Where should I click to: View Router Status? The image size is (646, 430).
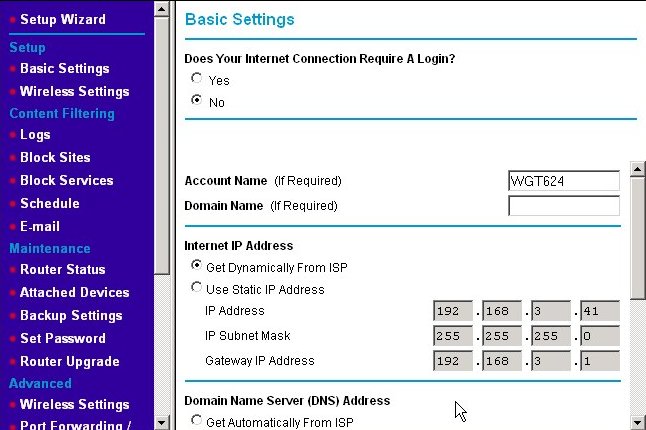pos(63,269)
